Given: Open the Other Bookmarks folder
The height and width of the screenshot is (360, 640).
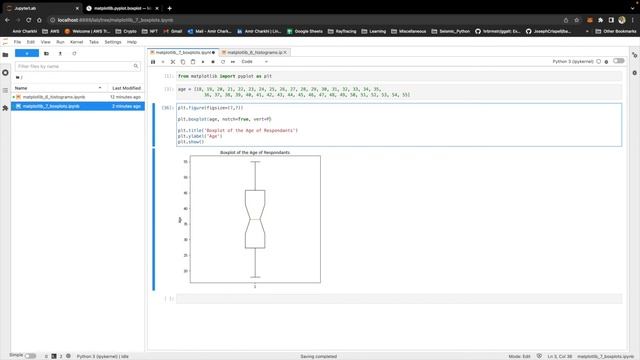Looking at the screenshot, I should tap(616, 31).
